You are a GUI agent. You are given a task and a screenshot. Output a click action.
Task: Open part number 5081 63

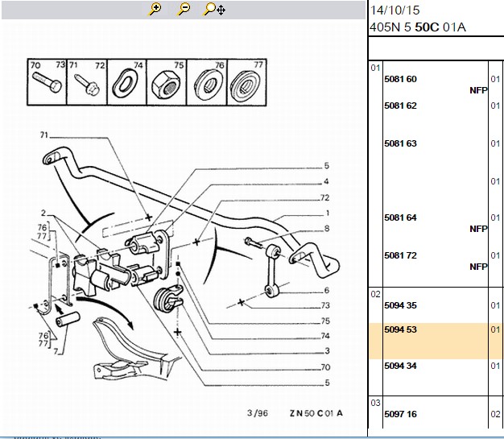[x=400, y=143]
